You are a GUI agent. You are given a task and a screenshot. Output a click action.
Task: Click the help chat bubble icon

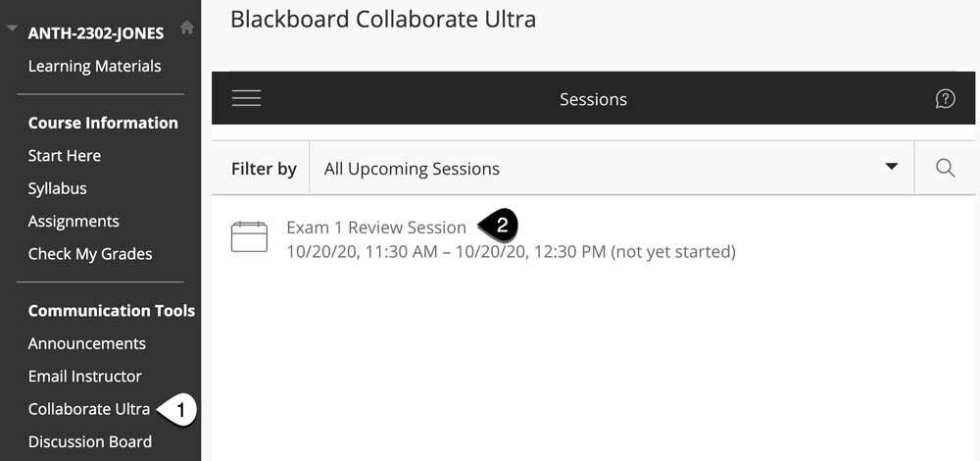click(x=945, y=99)
